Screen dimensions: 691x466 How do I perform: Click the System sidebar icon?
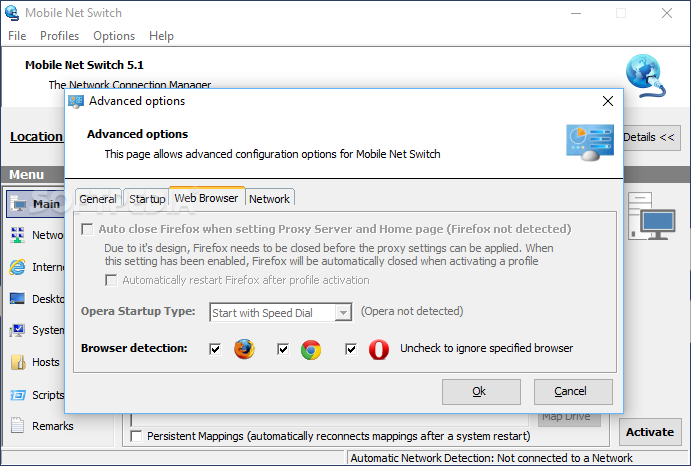coord(17,331)
